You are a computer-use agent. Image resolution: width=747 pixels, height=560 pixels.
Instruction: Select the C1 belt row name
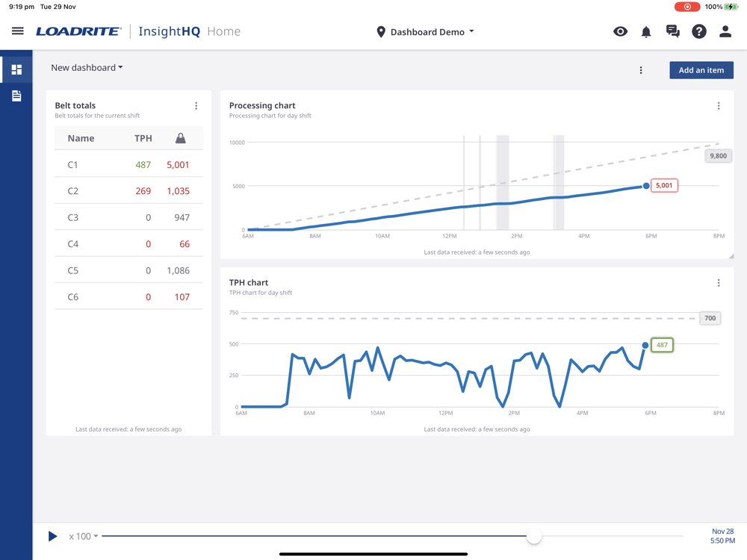click(72, 165)
